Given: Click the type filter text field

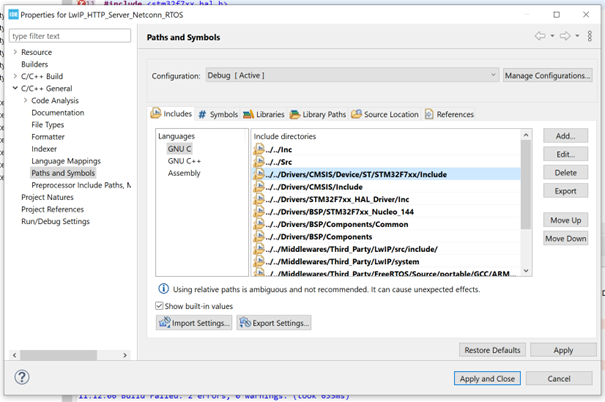Looking at the screenshot, I should 70,36.
